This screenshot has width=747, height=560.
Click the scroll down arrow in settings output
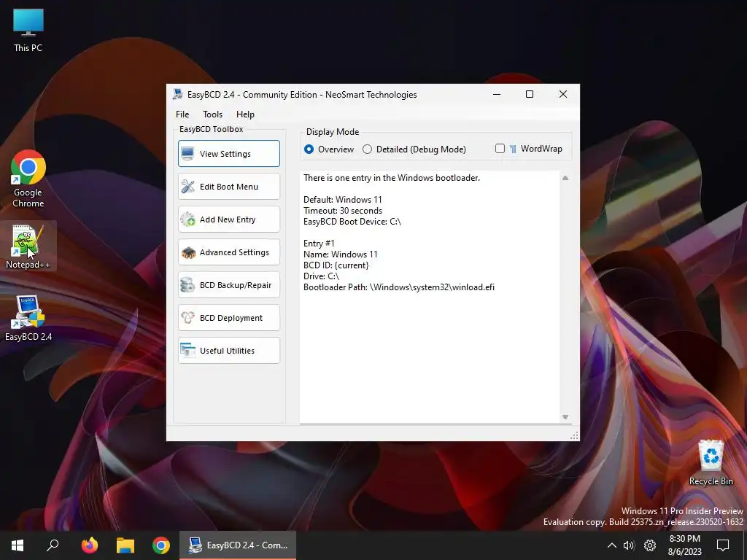pos(565,417)
